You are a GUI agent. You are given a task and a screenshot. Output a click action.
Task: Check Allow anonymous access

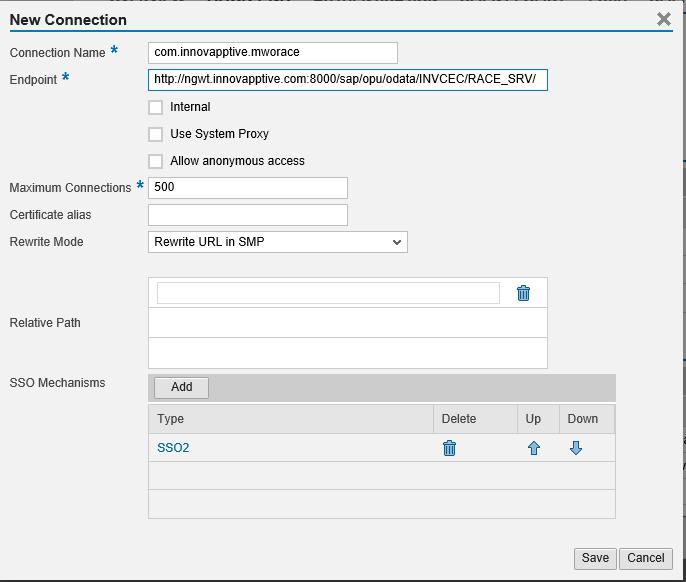click(x=156, y=161)
